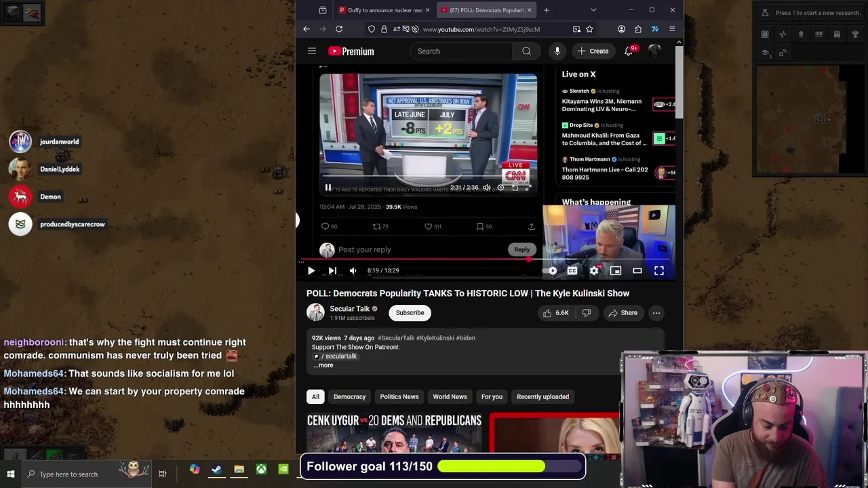Switch to theater mode in player
The width and height of the screenshot is (868, 488).
tap(637, 270)
